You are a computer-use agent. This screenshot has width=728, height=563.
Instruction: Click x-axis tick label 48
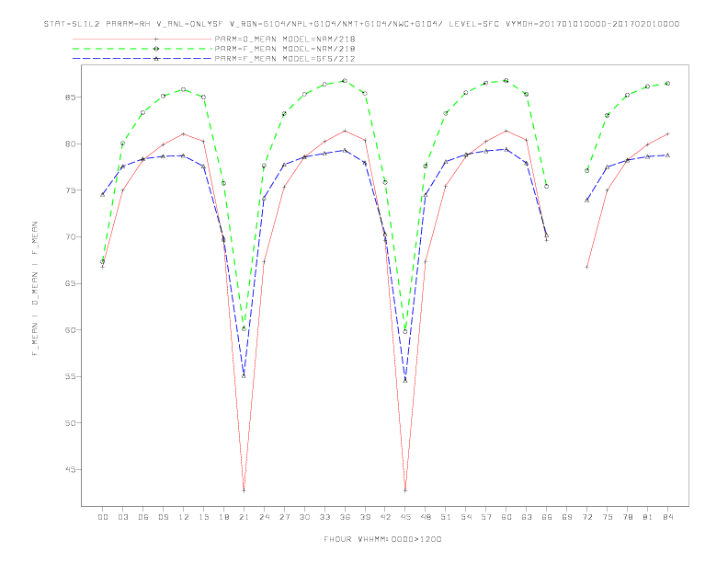(426, 517)
